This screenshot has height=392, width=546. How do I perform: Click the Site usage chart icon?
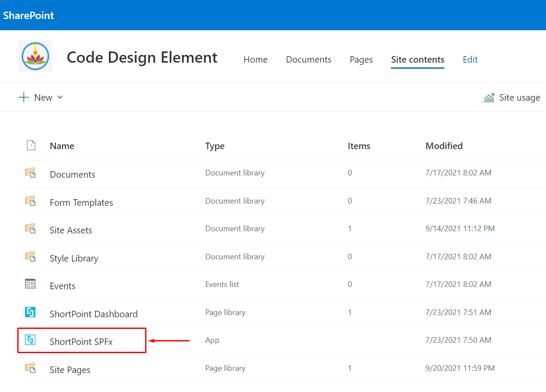pyautogui.click(x=489, y=98)
